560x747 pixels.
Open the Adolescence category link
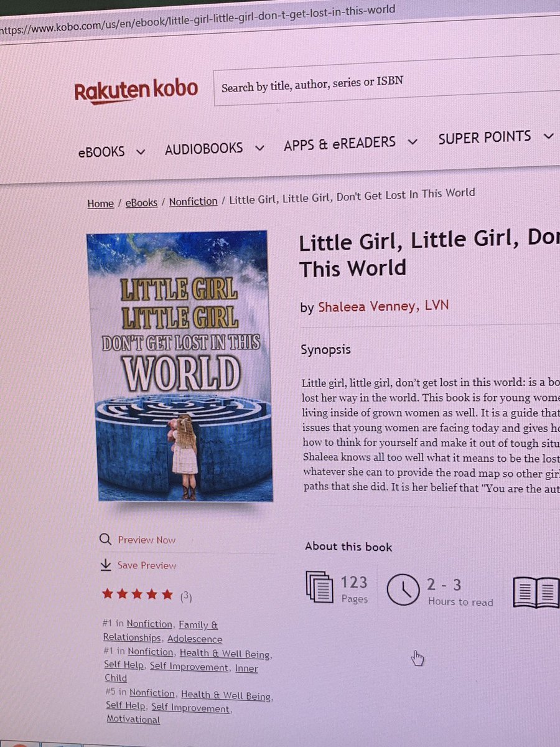tap(194, 639)
